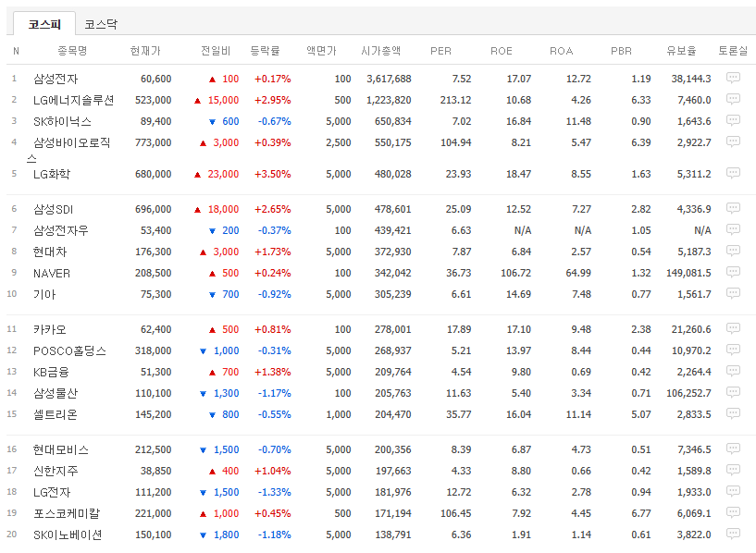The image size is (756, 553).
Task: Open discussion room icon for 삼성SDI
Action: click(x=733, y=208)
